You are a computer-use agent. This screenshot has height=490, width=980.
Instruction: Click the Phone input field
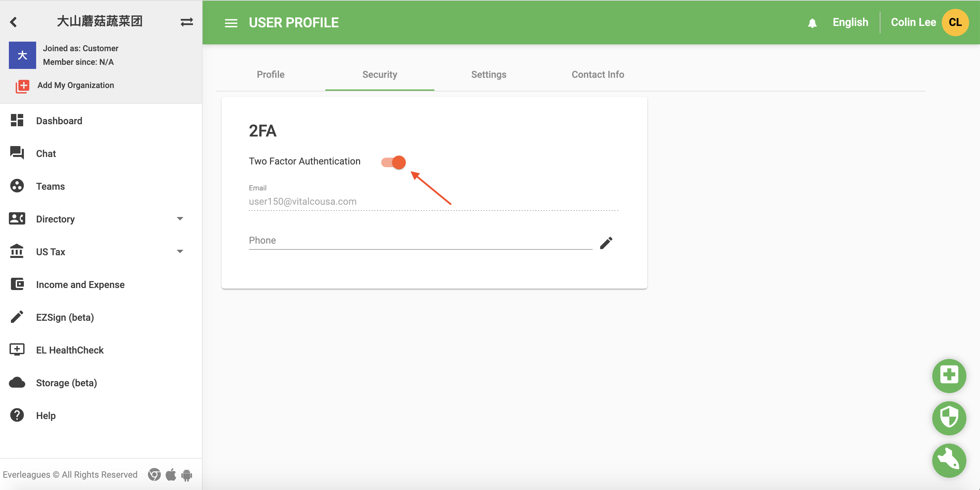[x=420, y=241]
